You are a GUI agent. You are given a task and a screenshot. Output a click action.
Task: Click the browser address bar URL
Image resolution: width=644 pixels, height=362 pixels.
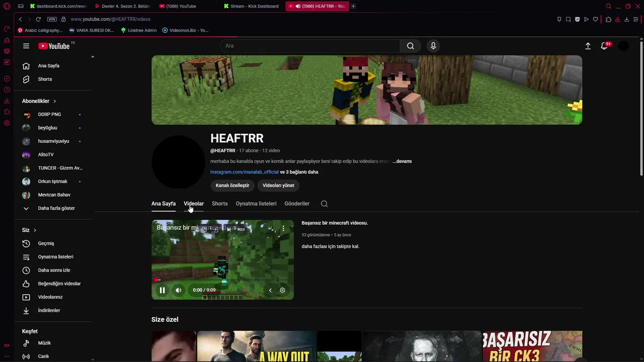[x=110, y=19]
